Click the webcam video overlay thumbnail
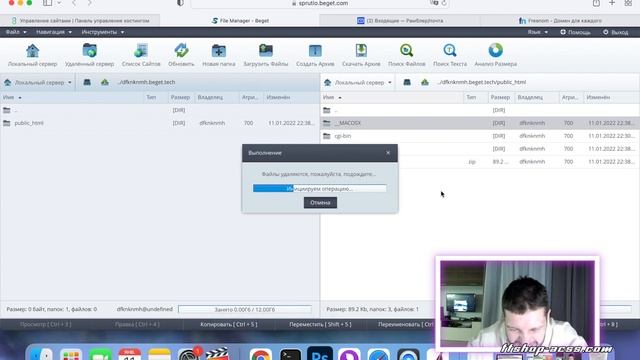The width and height of the screenshot is (640, 360). pos(517,304)
